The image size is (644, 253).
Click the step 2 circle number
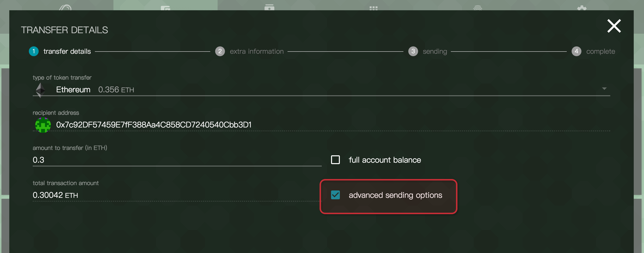pos(220,51)
